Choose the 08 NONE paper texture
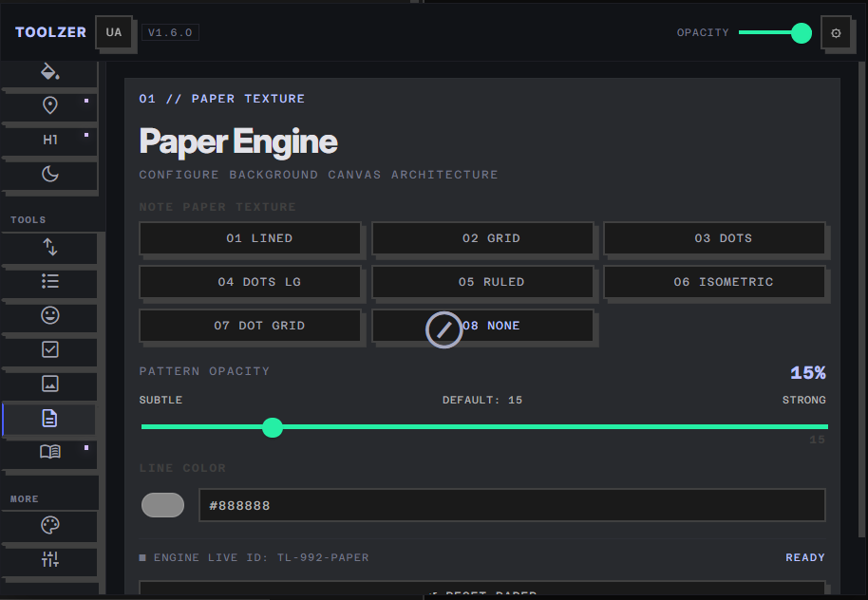 [x=482, y=326]
